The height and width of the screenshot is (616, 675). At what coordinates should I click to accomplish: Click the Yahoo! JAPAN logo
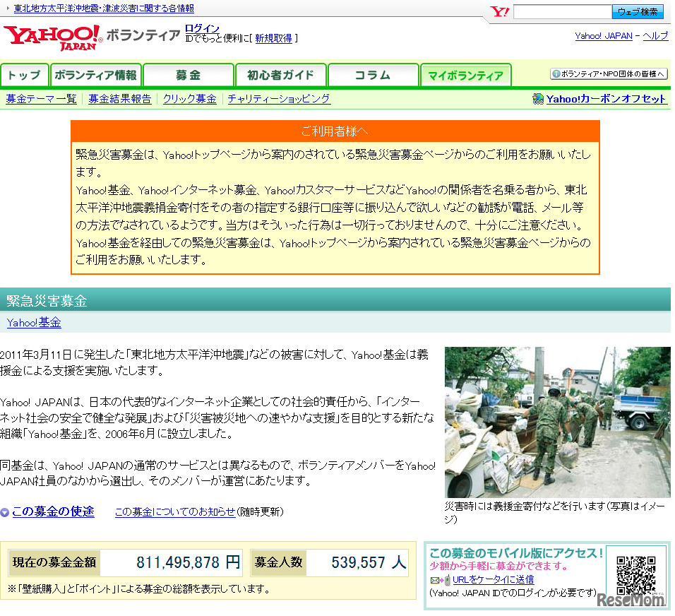pyautogui.click(x=52, y=38)
